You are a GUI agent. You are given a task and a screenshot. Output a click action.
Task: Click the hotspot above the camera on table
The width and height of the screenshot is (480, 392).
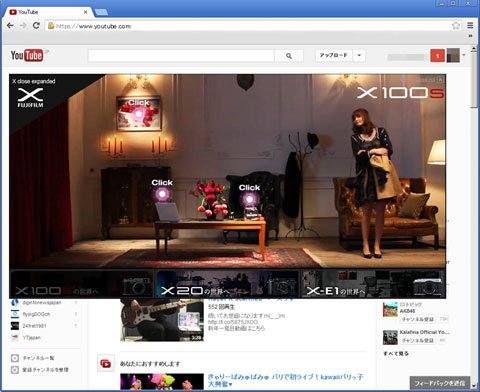(x=249, y=200)
